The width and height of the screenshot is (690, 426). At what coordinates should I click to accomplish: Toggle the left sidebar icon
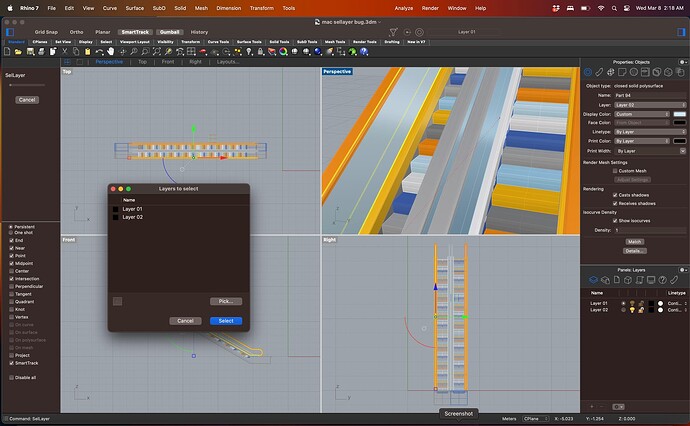(x=10, y=32)
